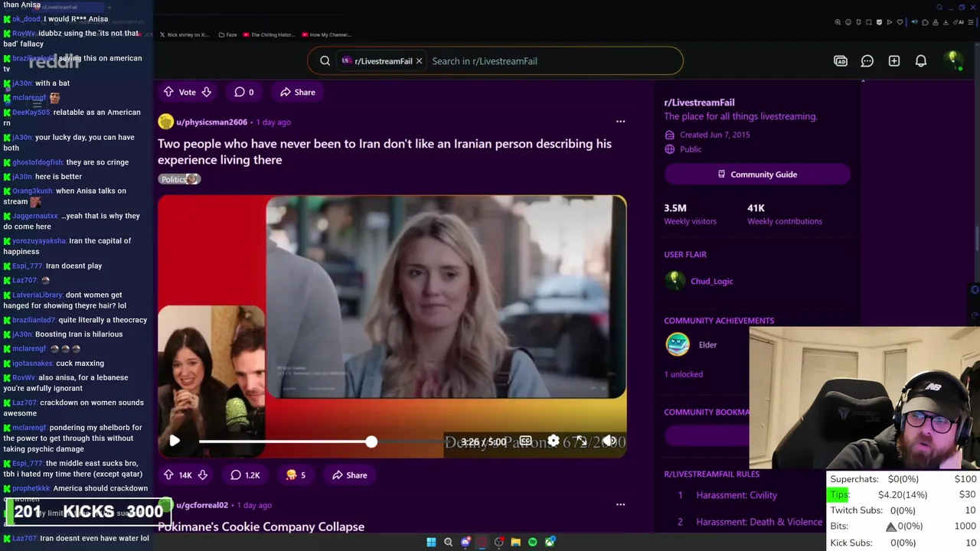
Task: Open Windows taskbar search
Action: pyautogui.click(x=448, y=542)
